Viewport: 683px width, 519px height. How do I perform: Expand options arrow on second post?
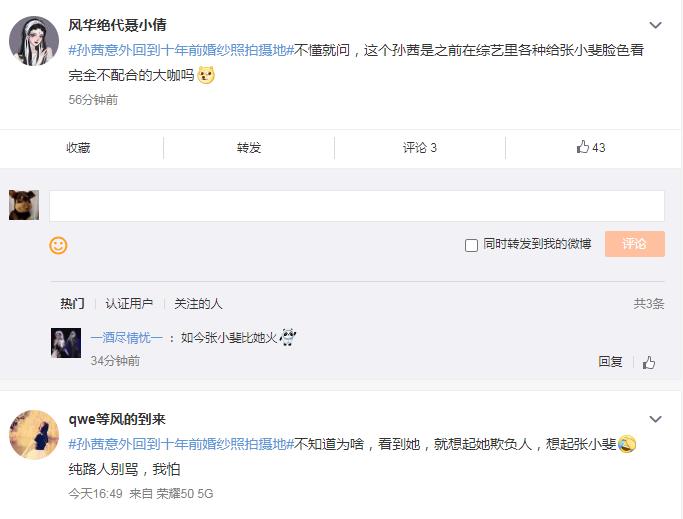click(656, 419)
